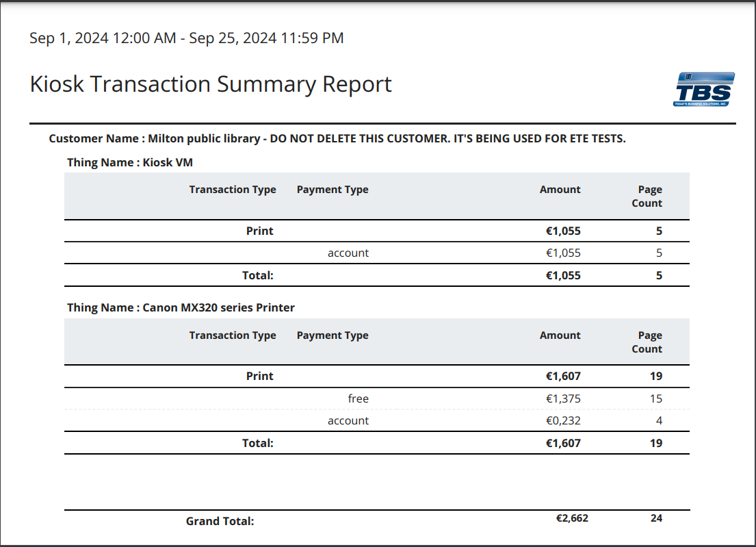Image resolution: width=756 pixels, height=547 pixels.
Task: Click the Customer Name line for Milton public library
Action: click(337, 138)
